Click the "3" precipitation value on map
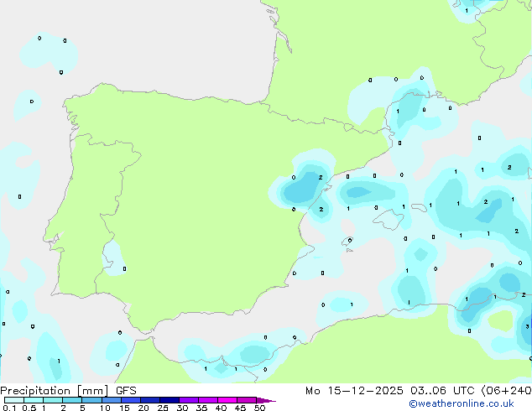This screenshot has height=411, width=532. tap(527, 326)
